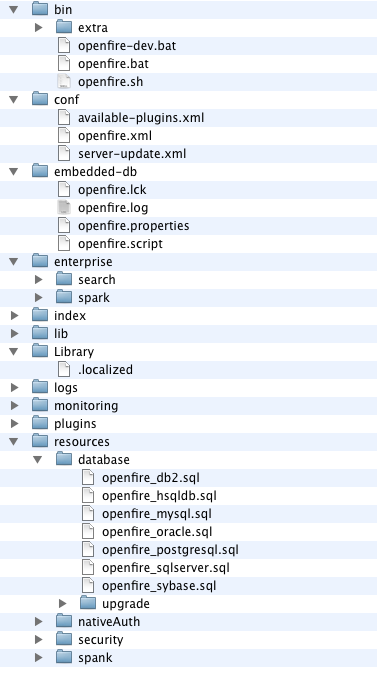Select the available-plugins.xml file name

pyautogui.click(x=141, y=118)
